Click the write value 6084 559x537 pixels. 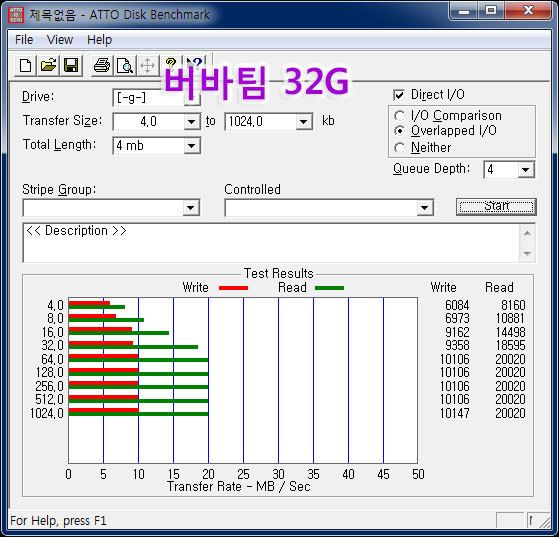(x=457, y=305)
